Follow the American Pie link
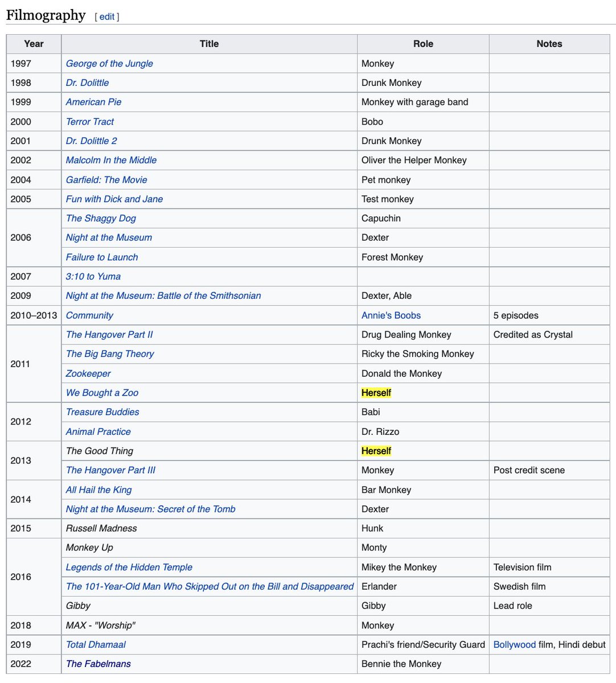This screenshot has width=616, height=683. click(93, 102)
